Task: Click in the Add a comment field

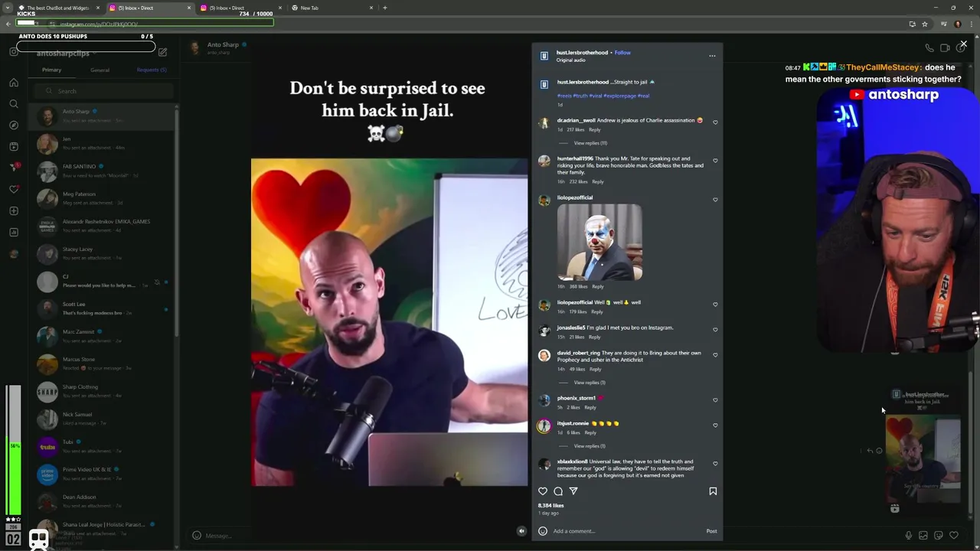Action: tap(628, 531)
